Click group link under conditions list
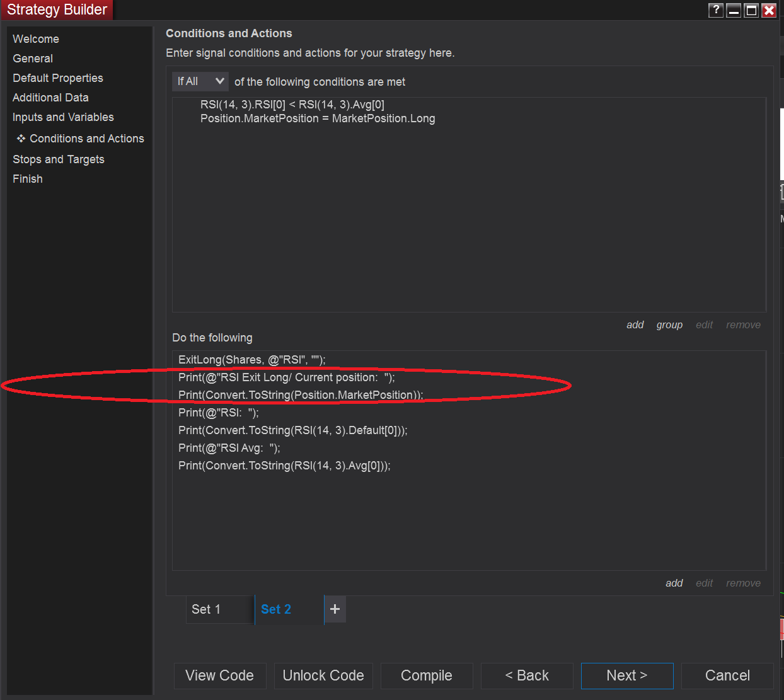Viewport: 784px width, 700px height. coord(669,324)
